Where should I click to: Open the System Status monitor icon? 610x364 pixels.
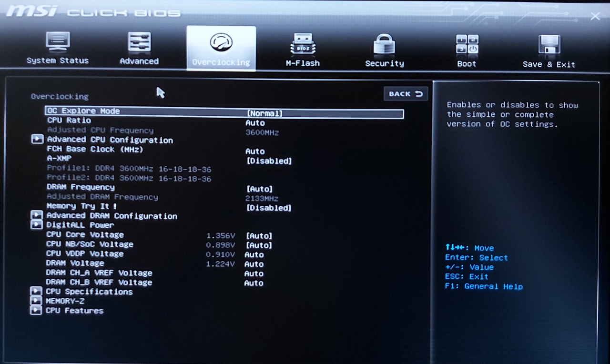coord(58,42)
